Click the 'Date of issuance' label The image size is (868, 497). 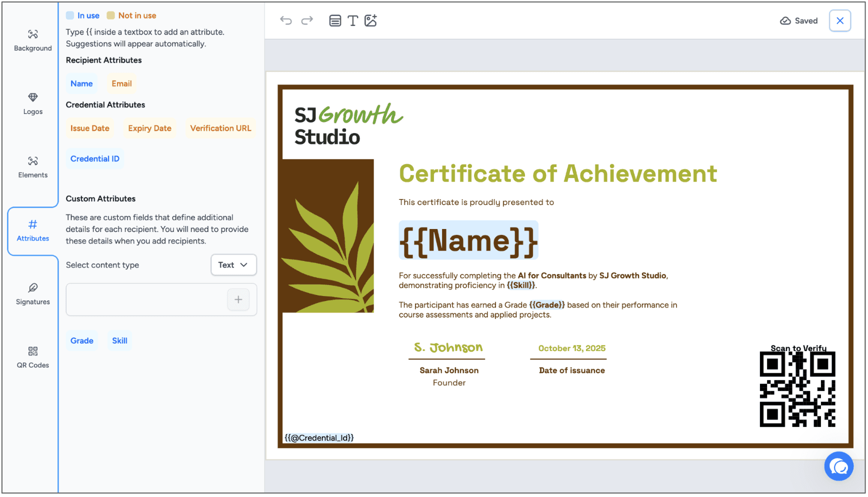572,370
